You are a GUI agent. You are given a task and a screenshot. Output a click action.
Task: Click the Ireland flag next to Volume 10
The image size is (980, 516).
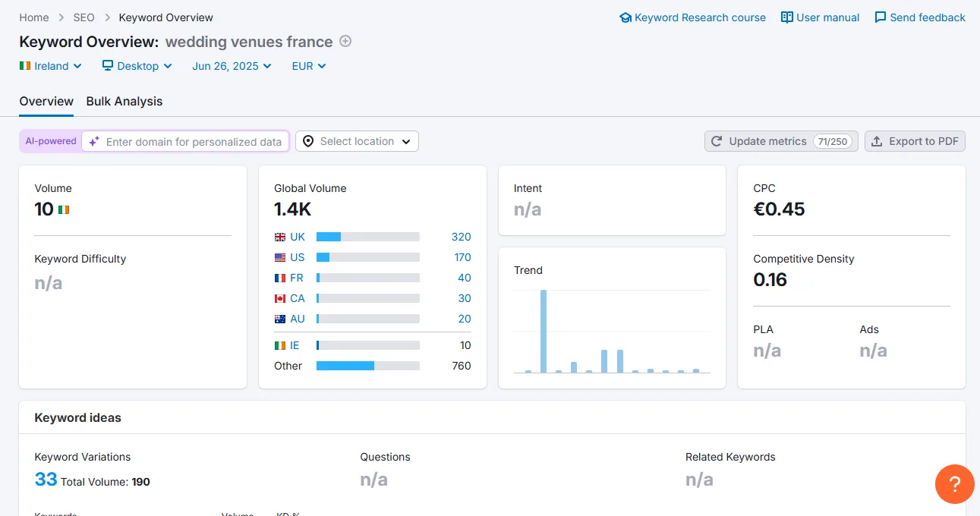point(64,209)
